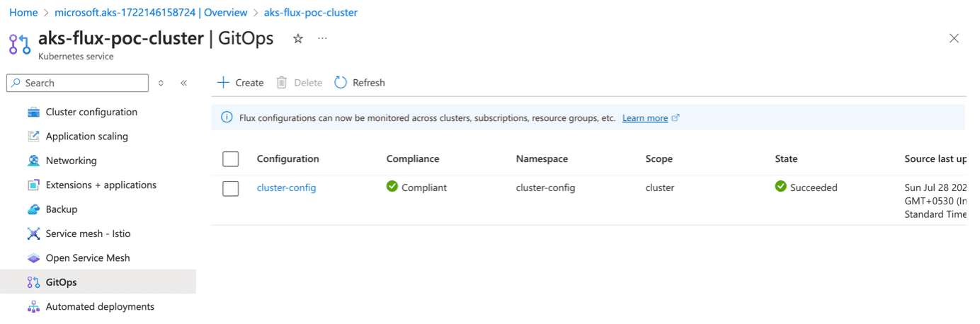Click the 'cluster' scope cell
Screen dimensions: 980x324
[x=660, y=187]
